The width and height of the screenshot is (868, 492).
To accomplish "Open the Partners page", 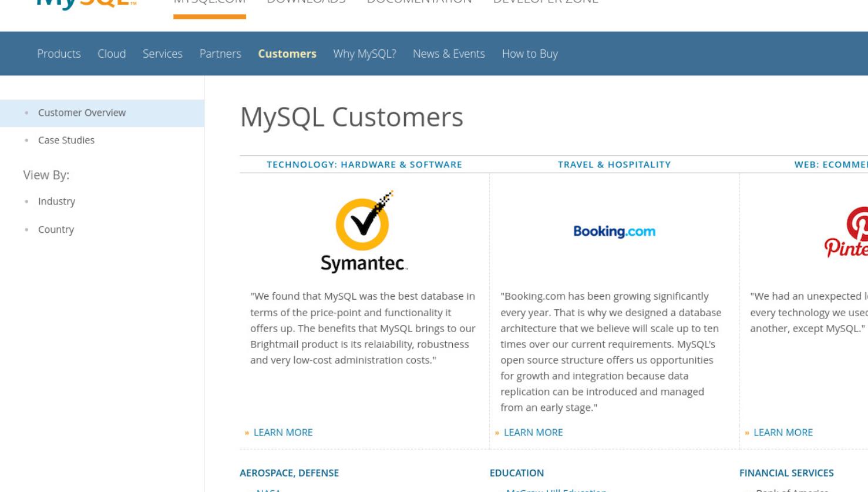I will click(220, 53).
